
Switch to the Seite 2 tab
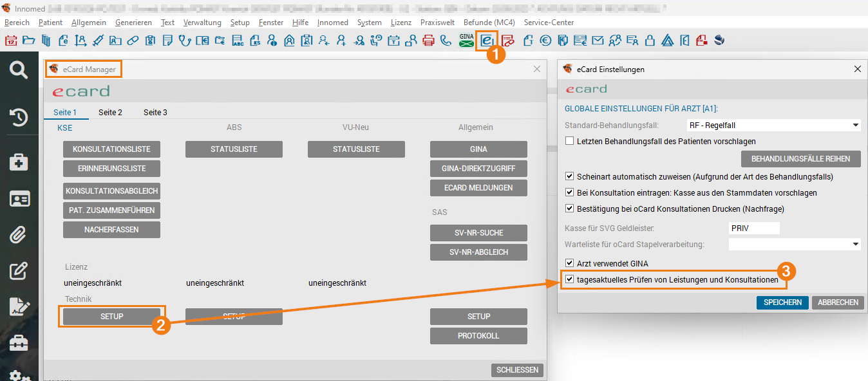pos(110,113)
